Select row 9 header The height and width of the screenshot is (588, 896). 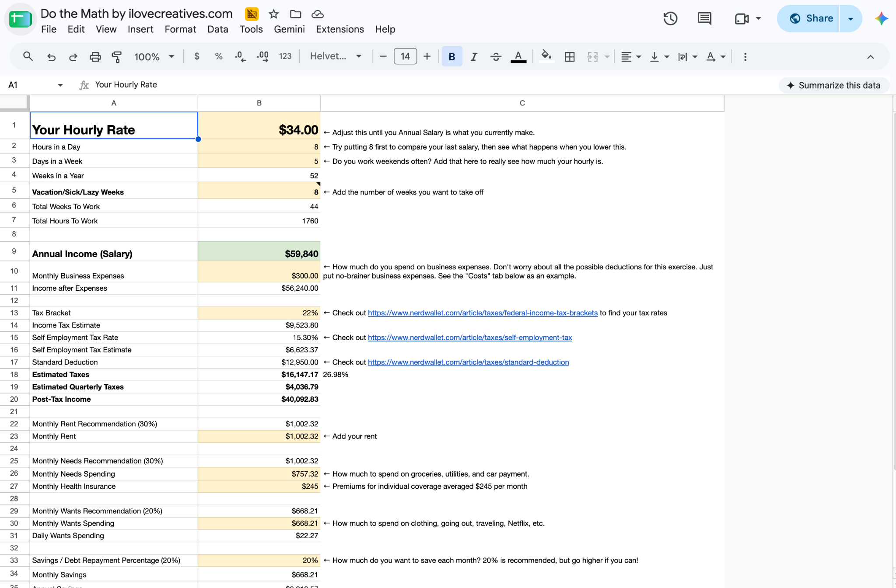pos(14,251)
